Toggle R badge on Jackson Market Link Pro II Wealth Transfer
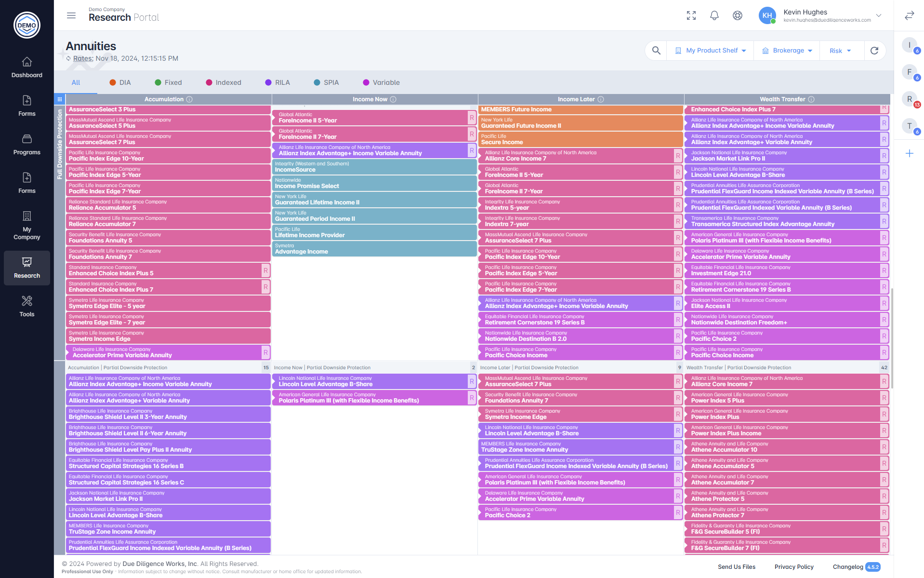This screenshot has width=924, height=578. 884,156
